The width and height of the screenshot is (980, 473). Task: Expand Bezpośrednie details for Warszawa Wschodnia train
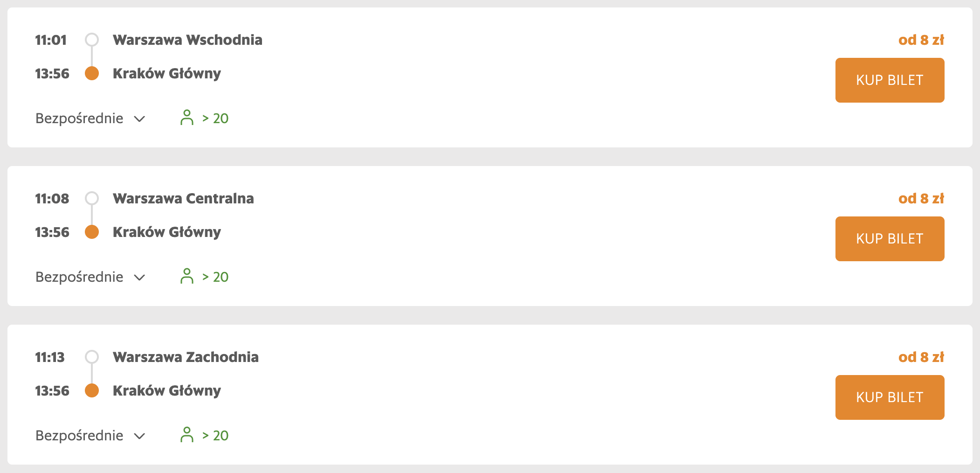(90, 118)
